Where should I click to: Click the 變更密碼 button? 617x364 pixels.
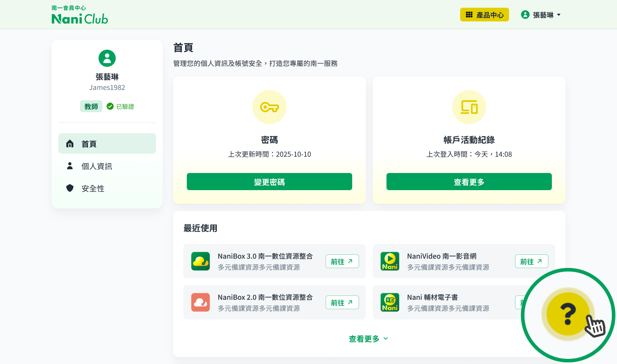click(270, 182)
